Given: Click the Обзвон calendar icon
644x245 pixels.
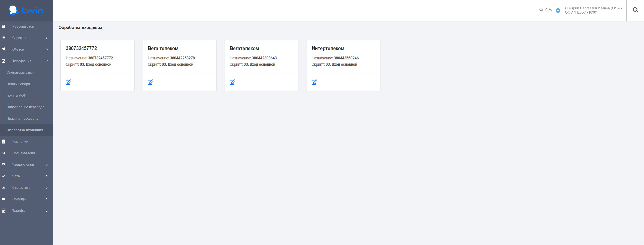Looking at the screenshot, I should pyautogui.click(x=4, y=49).
